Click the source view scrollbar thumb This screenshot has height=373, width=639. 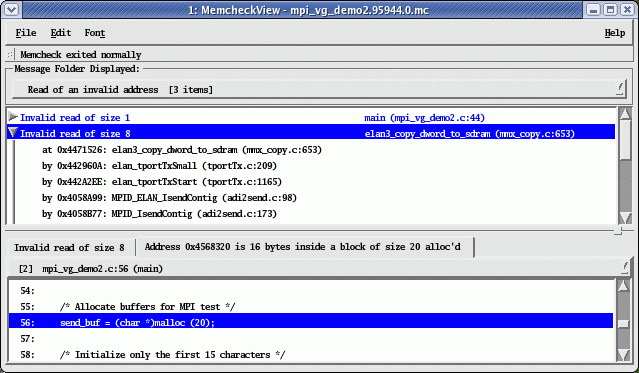tap(623, 323)
